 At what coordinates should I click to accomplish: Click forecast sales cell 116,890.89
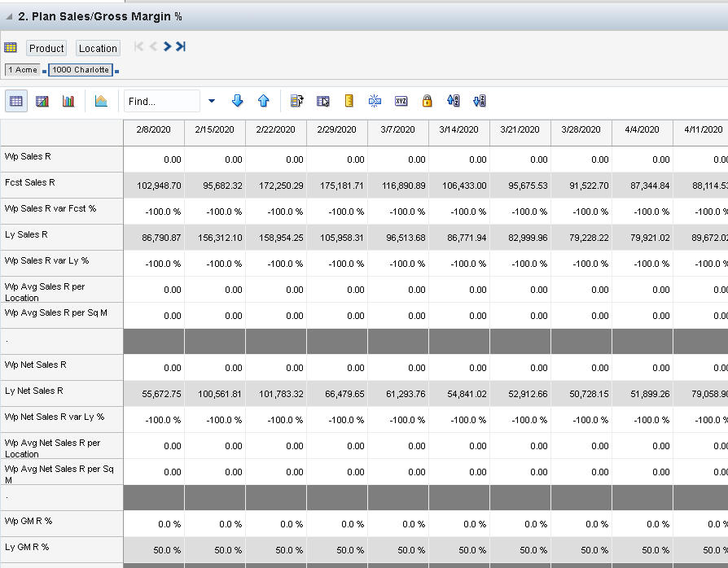(x=398, y=186)
